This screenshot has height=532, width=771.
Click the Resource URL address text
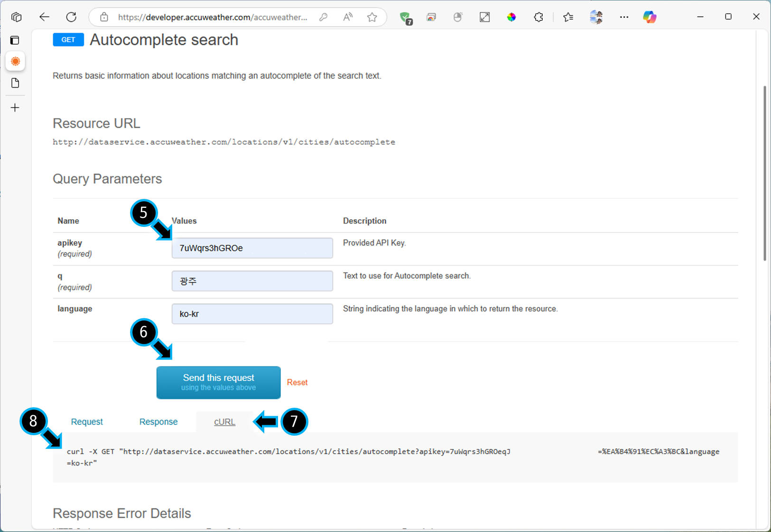[x=224, y=142]
